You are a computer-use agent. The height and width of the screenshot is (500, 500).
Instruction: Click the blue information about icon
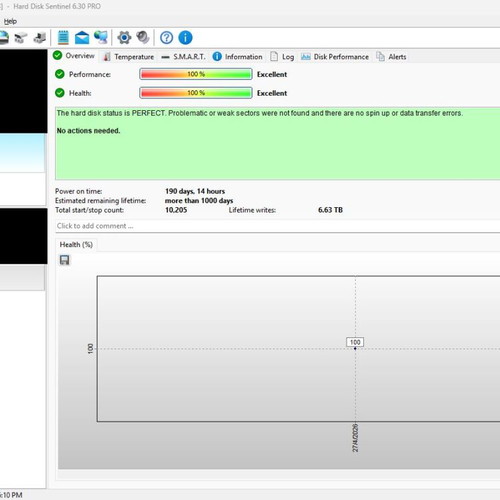point(185,38)
